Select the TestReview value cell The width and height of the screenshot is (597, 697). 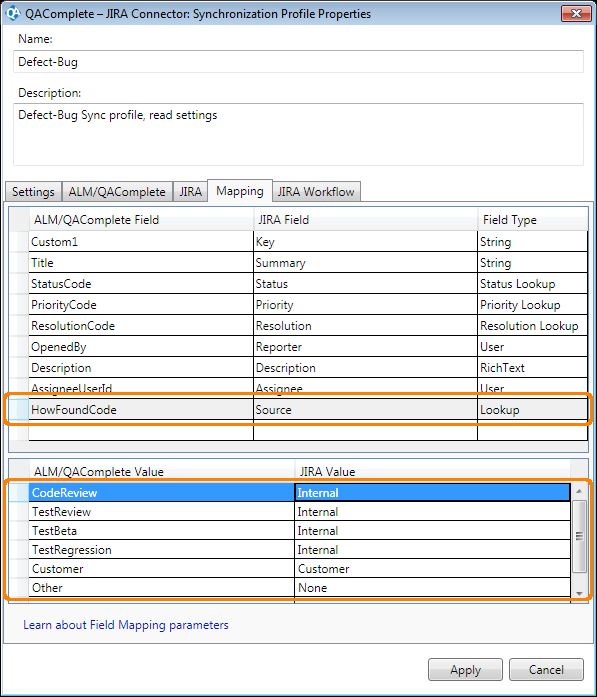pyautogui.click(x=162, y=512)
